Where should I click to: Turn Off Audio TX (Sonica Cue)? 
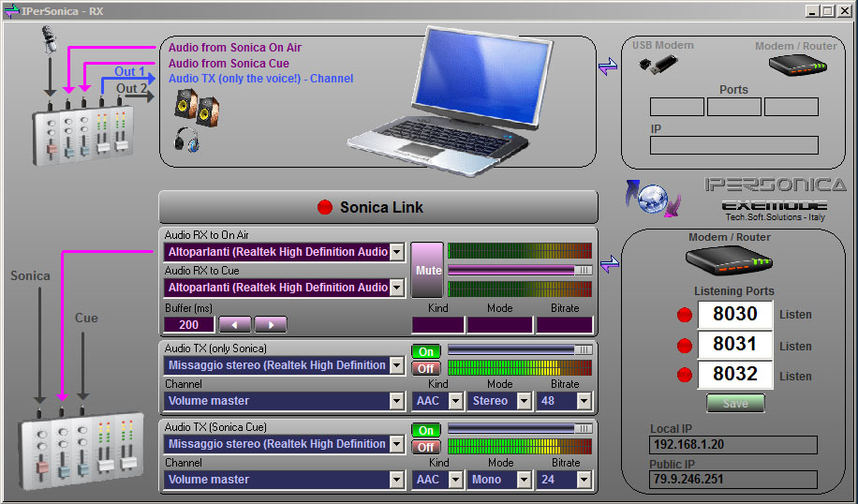[x=425, y=447]
